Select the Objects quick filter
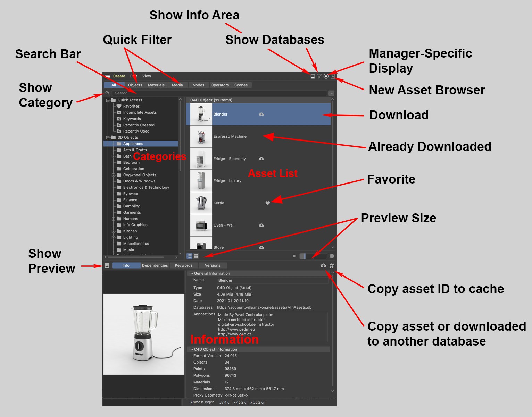 [135, 85]
